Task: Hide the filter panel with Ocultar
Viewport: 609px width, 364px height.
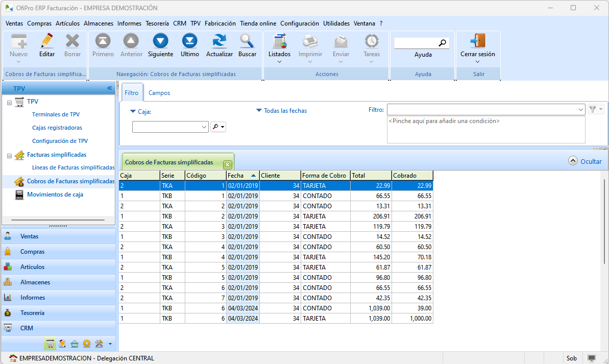Action: click(x=585, y=161)
